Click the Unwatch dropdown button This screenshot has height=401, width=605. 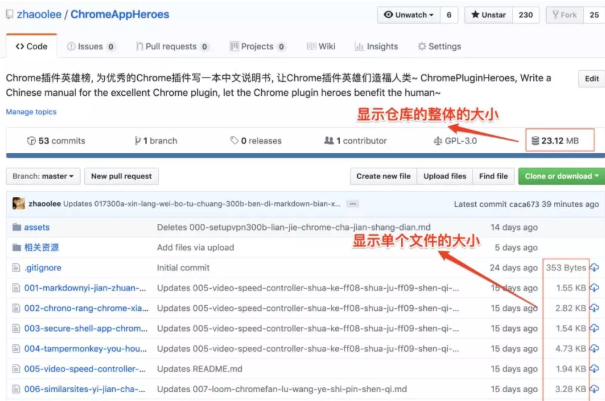(x=409, y=15)
